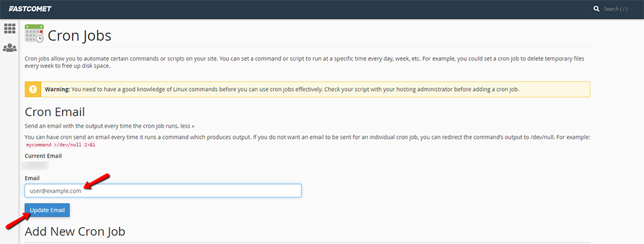
Task: Click the 'Add New Cron Job' heading
Action: tap(75, 231)
